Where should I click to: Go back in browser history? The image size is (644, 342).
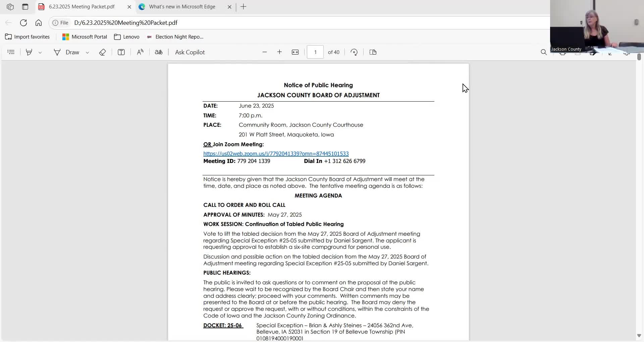(x=8, y=23)
